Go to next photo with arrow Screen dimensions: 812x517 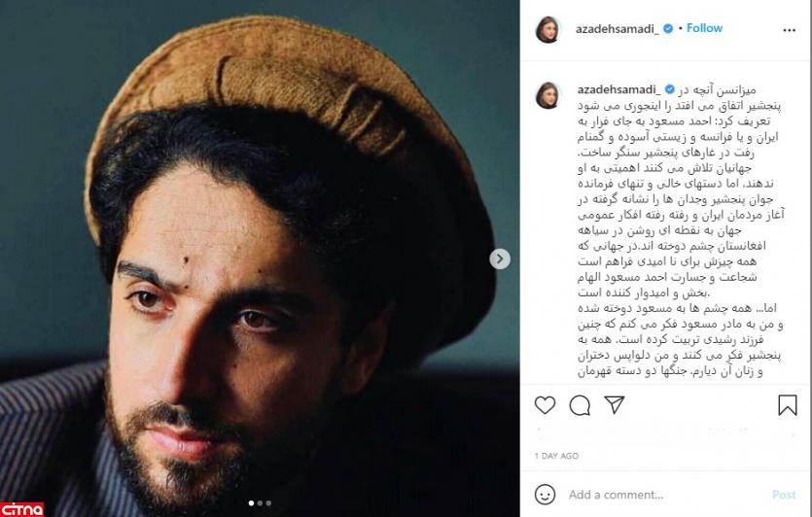coord(500,258)
